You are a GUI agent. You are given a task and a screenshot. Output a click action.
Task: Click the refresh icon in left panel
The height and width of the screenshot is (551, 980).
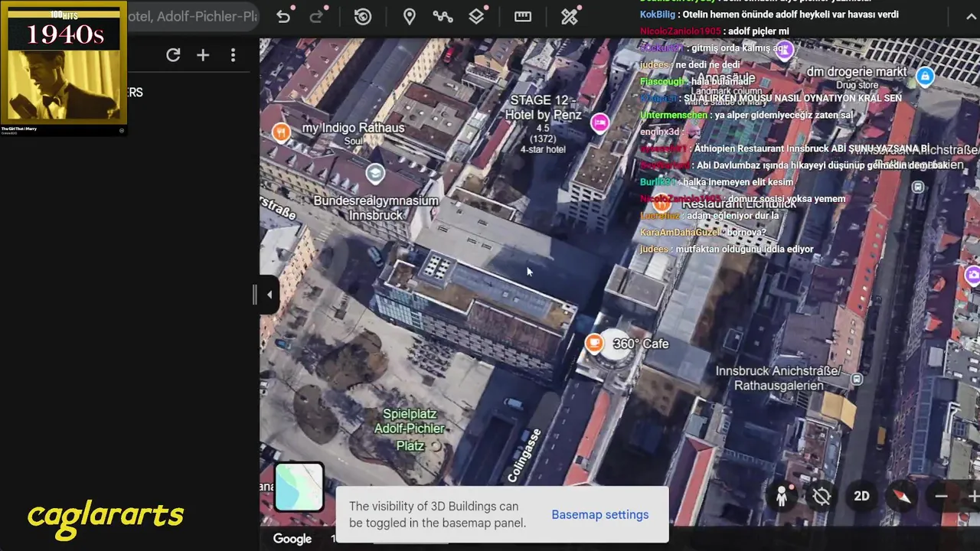coord(173,55)
